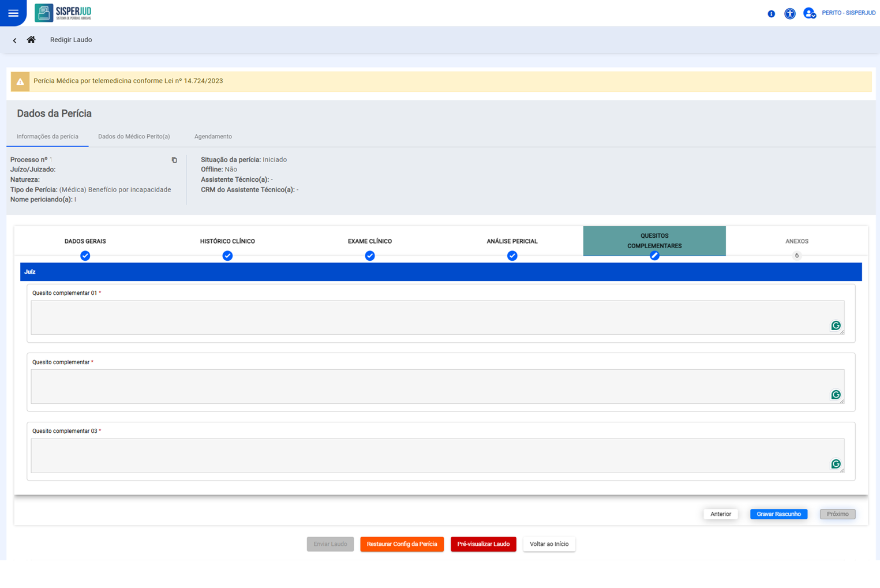880x588 pixels.
Task: Open the Agendamento tab
Action: (213, 137)
